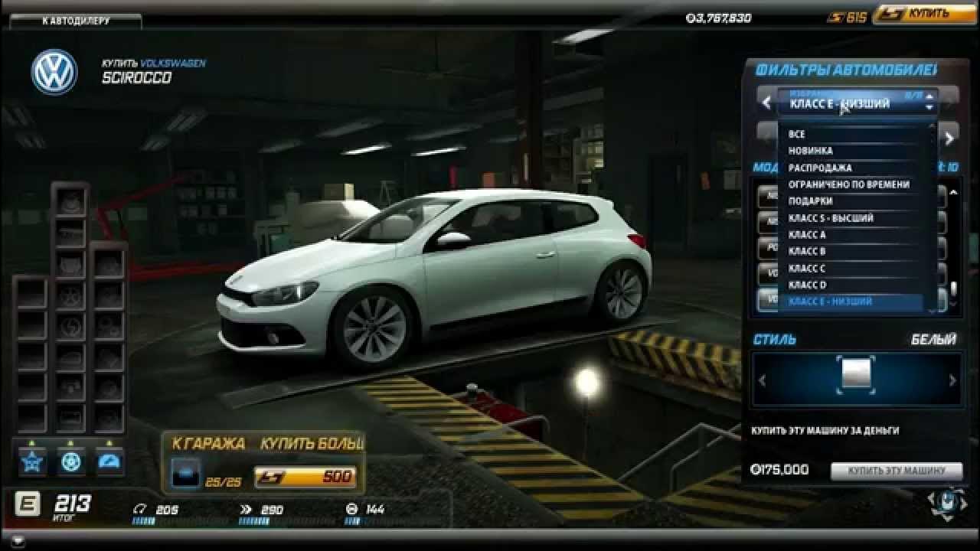Click the К АВТОДИЛЕРУ back button
Screen dimensions: 980x551
tap(75, 21)
